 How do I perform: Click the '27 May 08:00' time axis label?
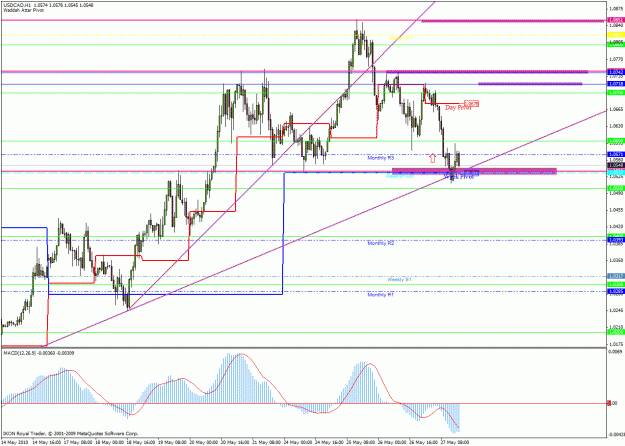click(x=455, y=442)
